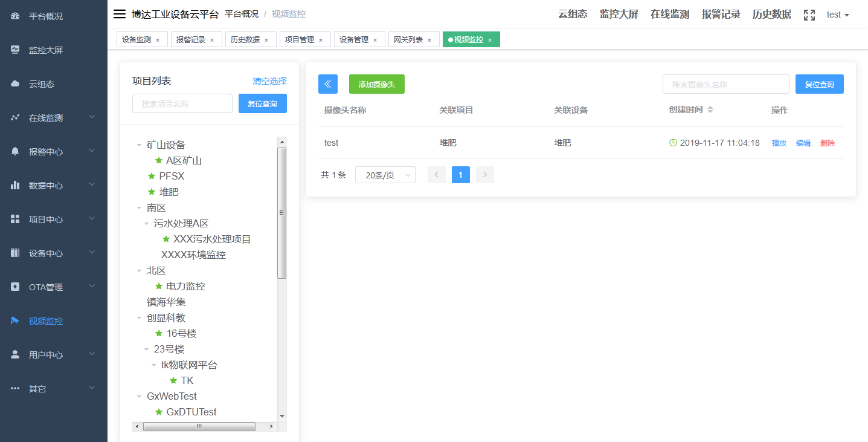Image resolution: width=868 pixels, height=442 pixels.
Task: Collapse the 矿山设备 tree node
Action: (x=140, y=145)
